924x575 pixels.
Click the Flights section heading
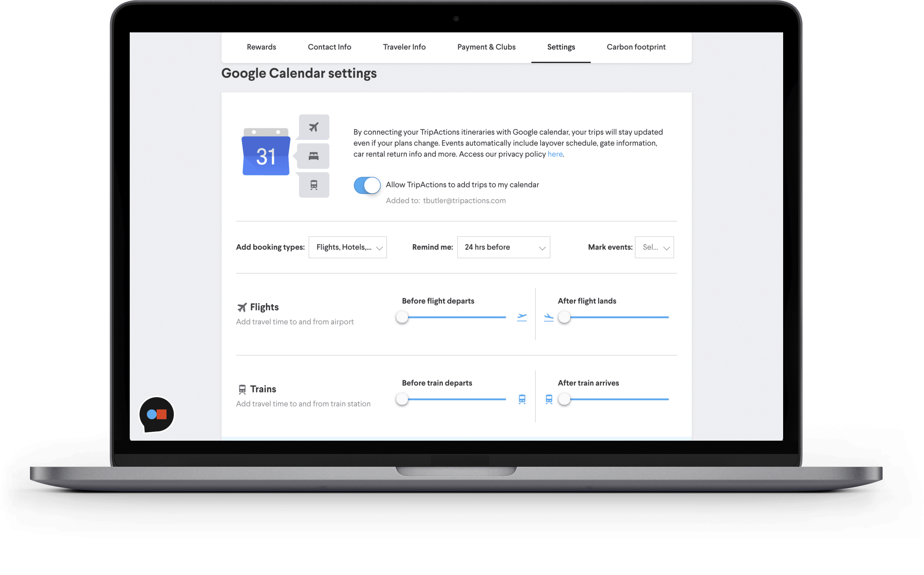click(x=264, y=307)
